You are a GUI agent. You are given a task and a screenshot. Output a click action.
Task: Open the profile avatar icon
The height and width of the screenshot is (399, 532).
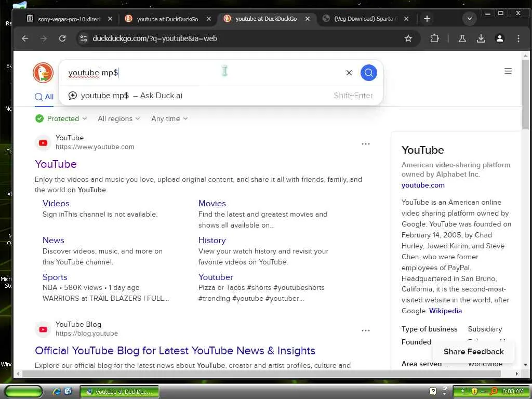click(499, 38)
